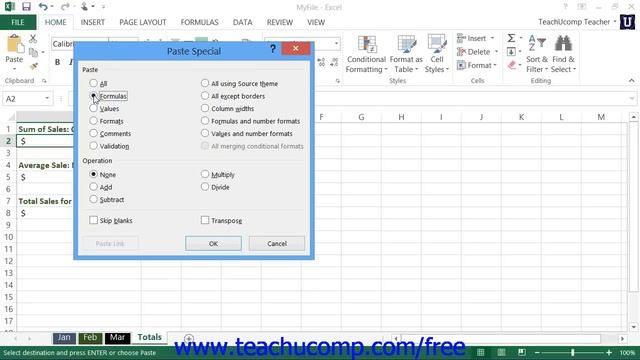Open the number format dropdown arrow
Viewport: 640px width, 360px height.
(336, 44)
